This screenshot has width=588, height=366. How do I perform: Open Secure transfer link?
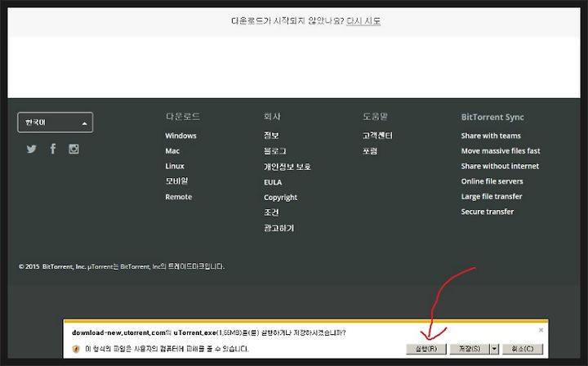(x=488, y=212)
